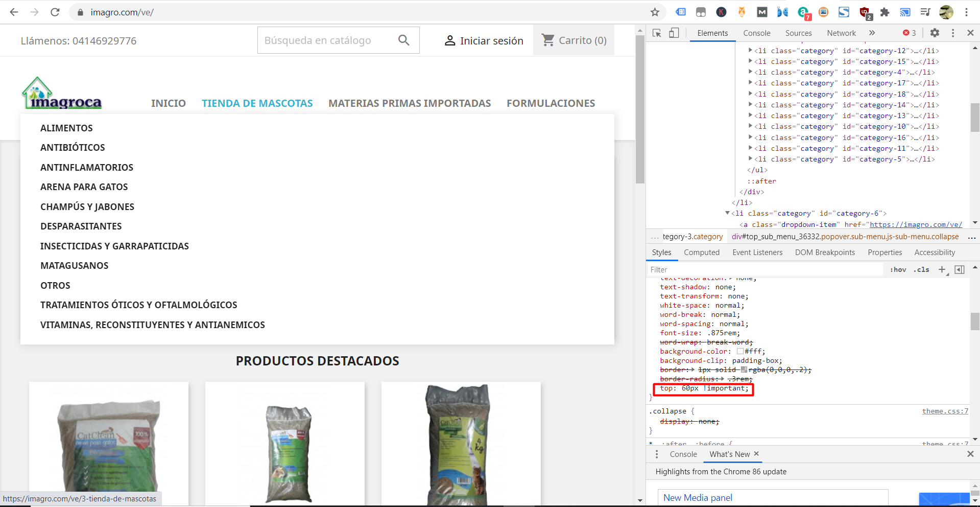980x507 pixels.
Task: Expand the category-17 li node
Action: click(750, 83)
